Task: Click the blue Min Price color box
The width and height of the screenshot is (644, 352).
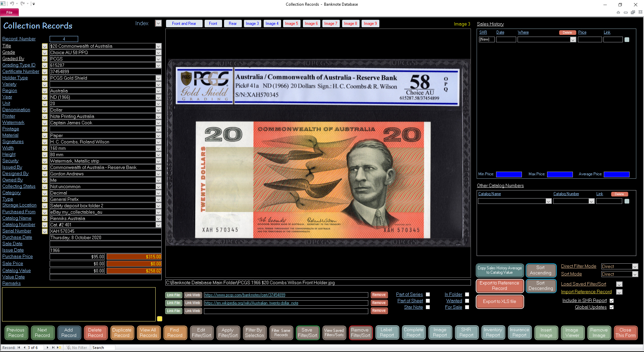Action: [509, 174]
